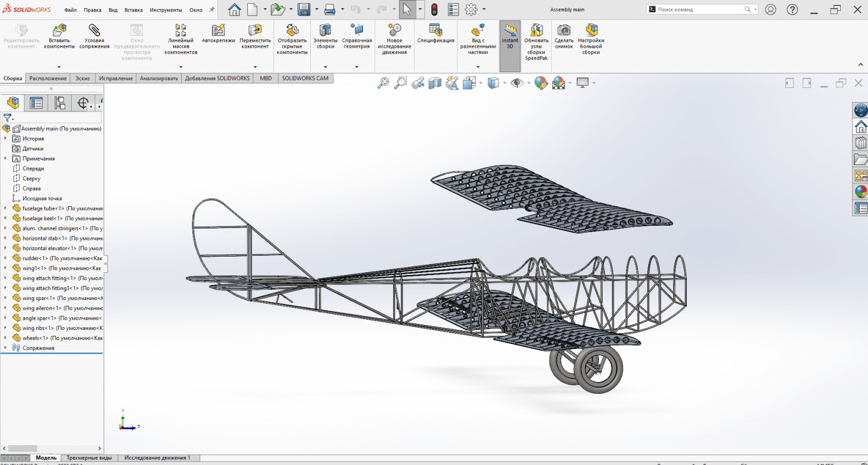Toggle hidden components display (Отобразить скрытые компоненты)
The image size is (868, 465).
click(292, 31)
